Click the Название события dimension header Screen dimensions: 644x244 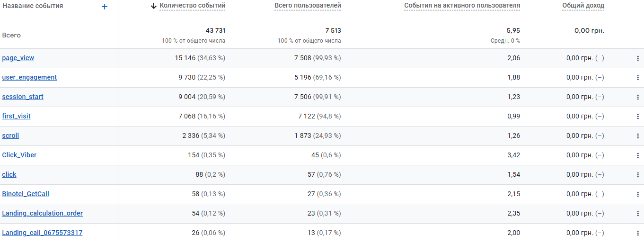(x=33, y=6)
